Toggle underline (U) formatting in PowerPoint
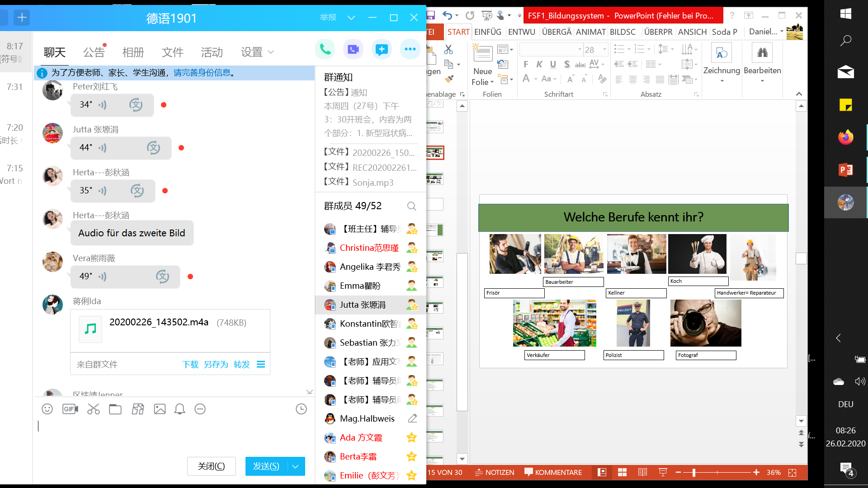868x488 pixels. (553, 64)
